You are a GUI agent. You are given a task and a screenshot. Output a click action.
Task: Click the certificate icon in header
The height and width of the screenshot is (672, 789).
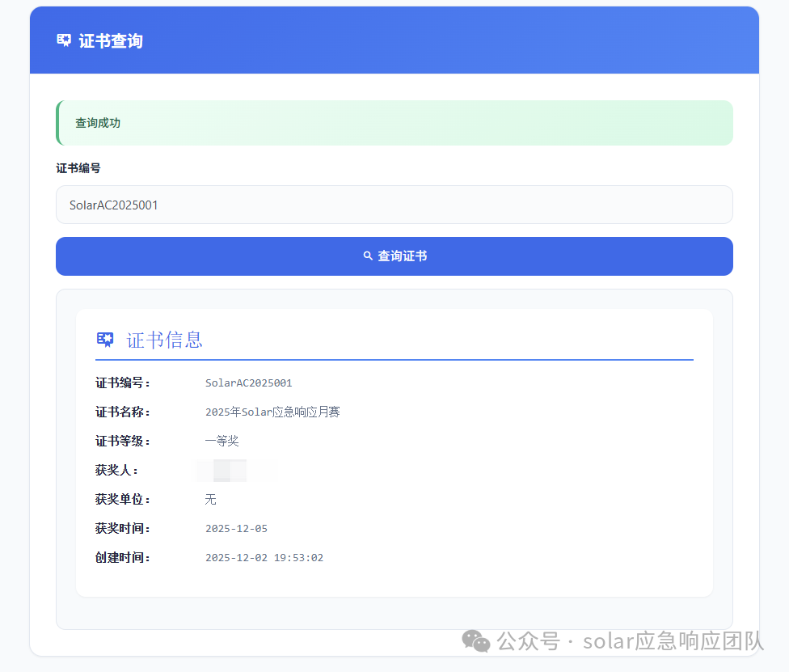pos(64,40)
